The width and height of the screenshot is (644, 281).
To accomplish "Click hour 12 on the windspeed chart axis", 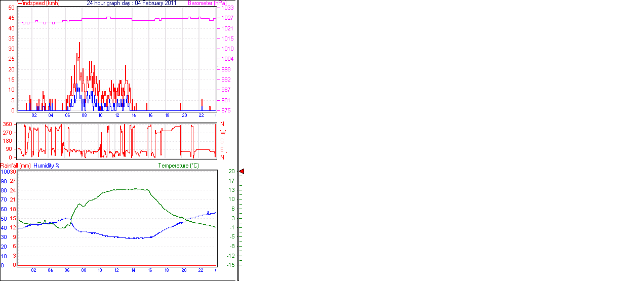I will tap(117, 115).
